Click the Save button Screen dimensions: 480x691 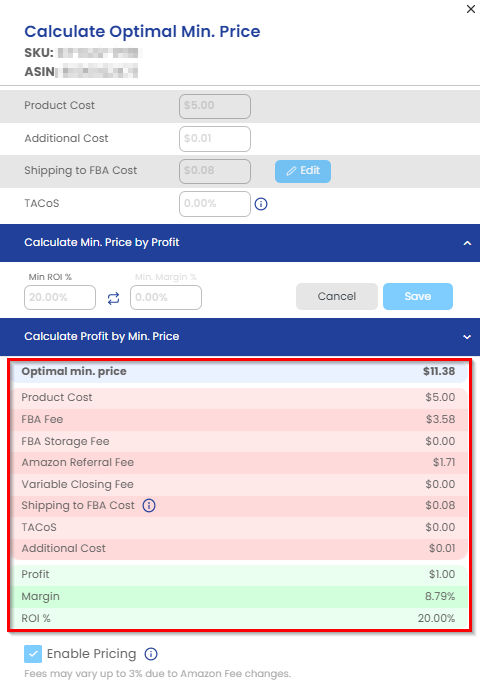[x=418, y=296]
